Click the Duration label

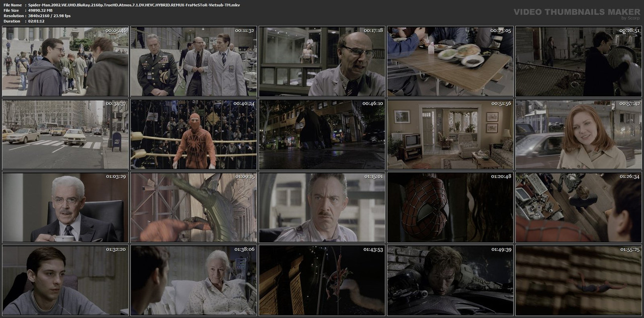coord(12,21)
